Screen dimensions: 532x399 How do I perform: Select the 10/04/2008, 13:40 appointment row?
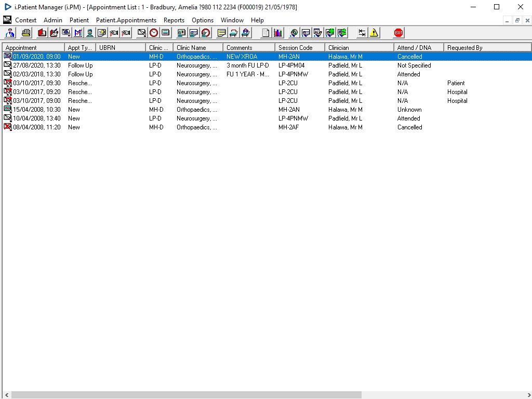[x=267, y=118]
